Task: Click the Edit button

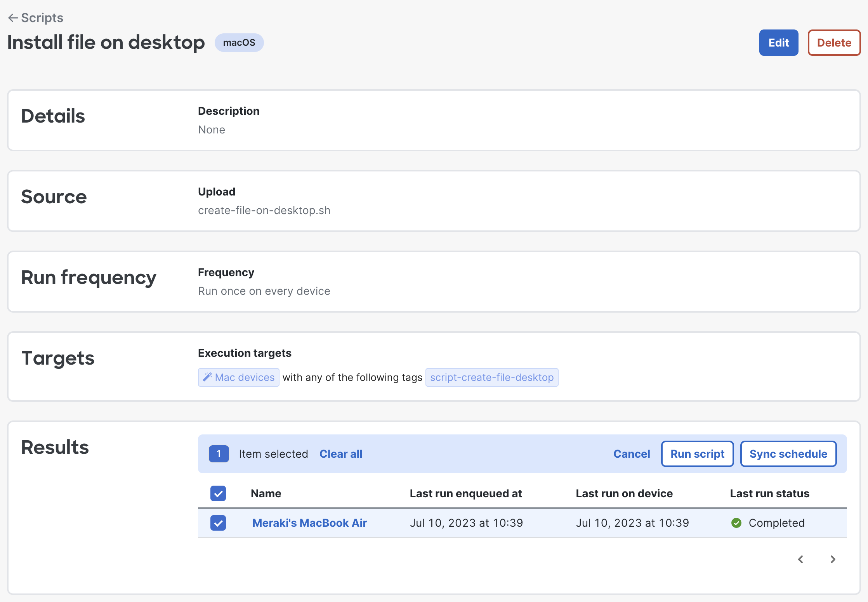Action: (778, 43)
